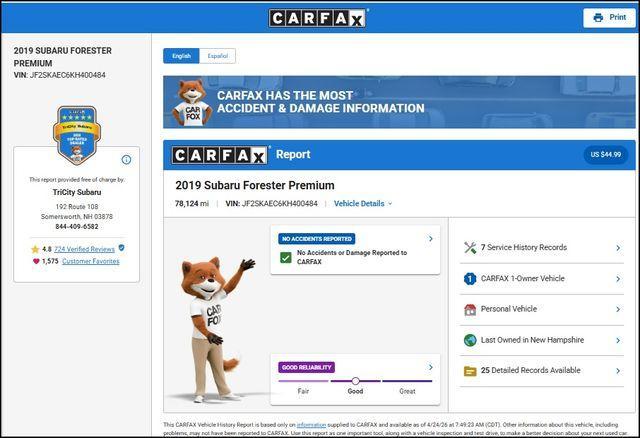
Task: Click the '25 Detailed Records Available' text
Action: click(x=531, y=370)
